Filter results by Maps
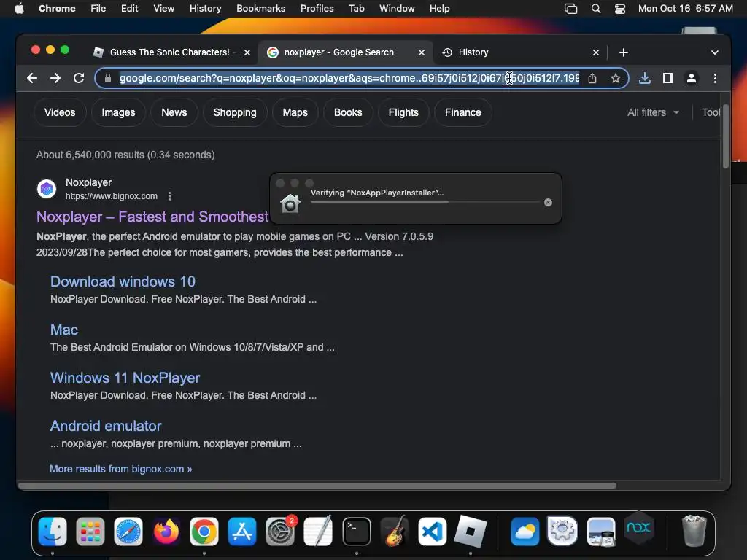This screenshot has height=560, width=747. 295,112
